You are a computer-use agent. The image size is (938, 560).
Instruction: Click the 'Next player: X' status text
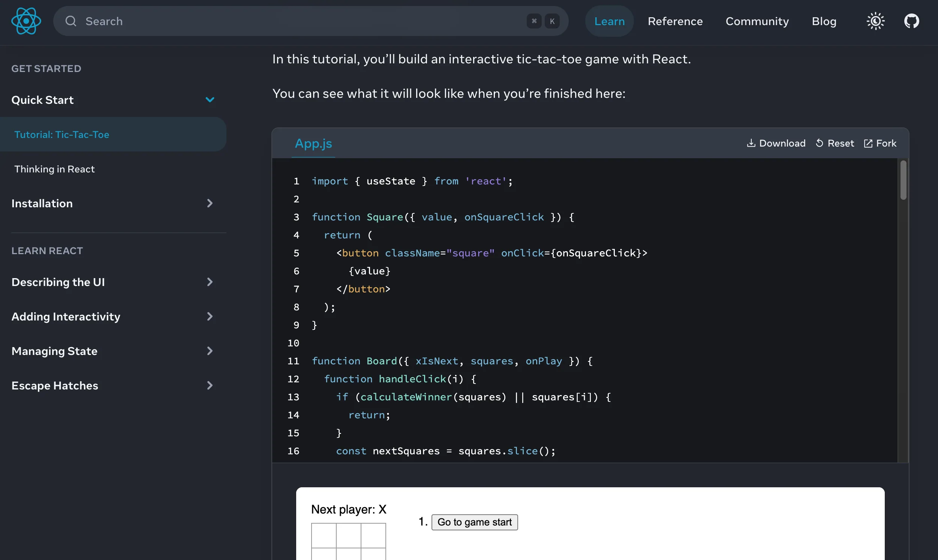click(x=349, y=509)
